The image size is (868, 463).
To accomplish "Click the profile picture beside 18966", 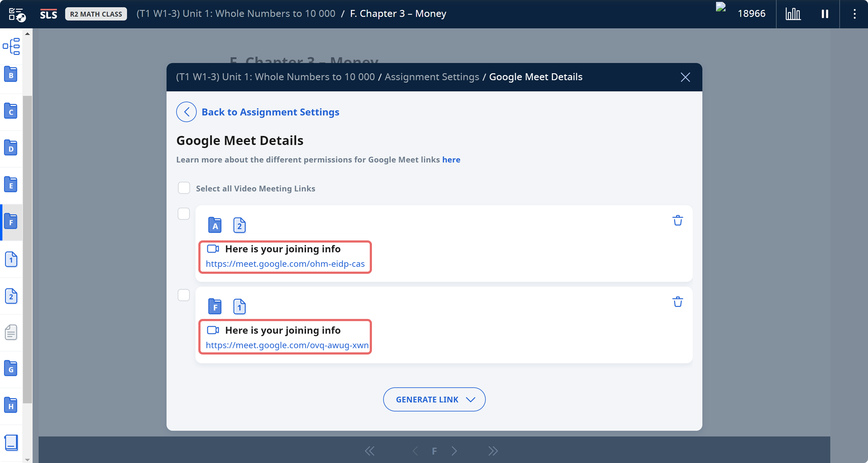I will coord(721,8).
